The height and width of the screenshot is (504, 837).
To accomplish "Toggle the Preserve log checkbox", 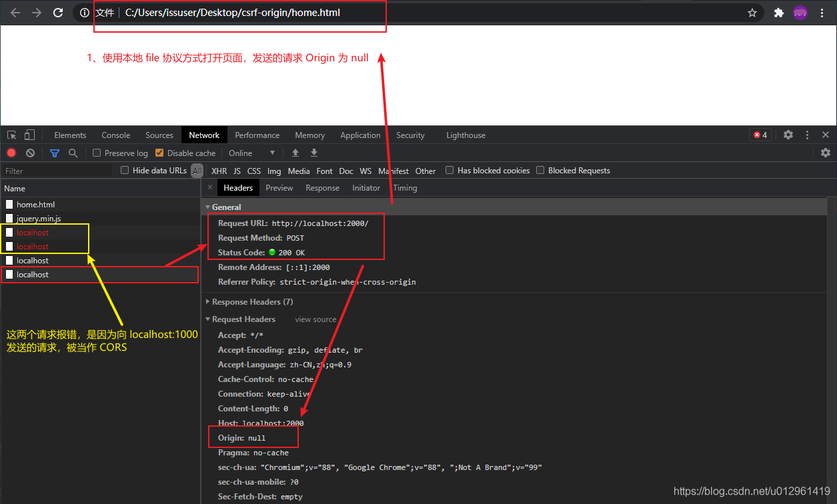I will point(97,153).
